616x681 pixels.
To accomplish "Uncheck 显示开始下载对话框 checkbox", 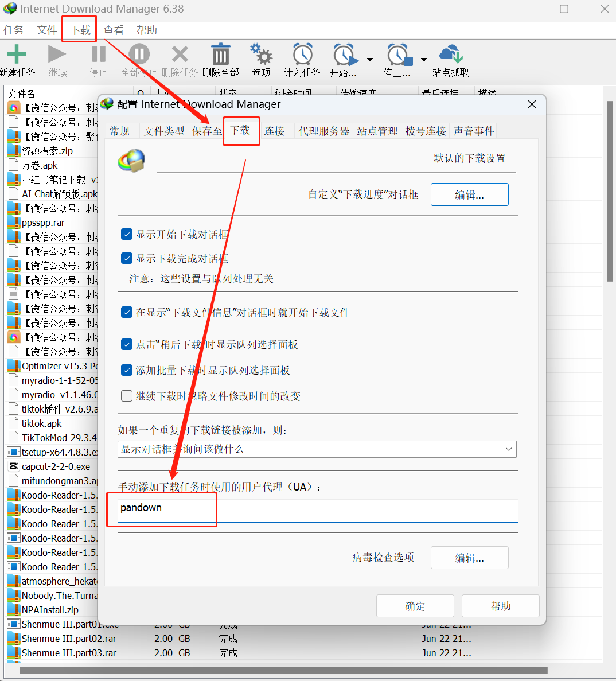I will coord(126,235).
